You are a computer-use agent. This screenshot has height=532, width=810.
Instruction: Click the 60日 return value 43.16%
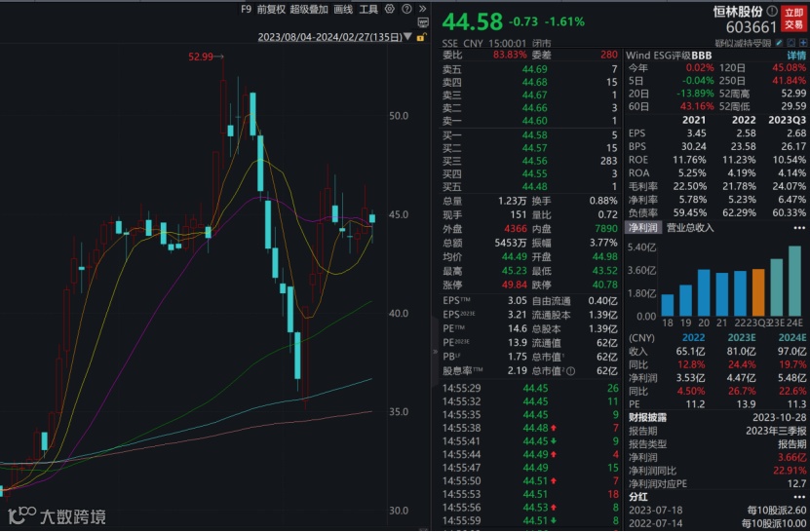pos(697,106)
